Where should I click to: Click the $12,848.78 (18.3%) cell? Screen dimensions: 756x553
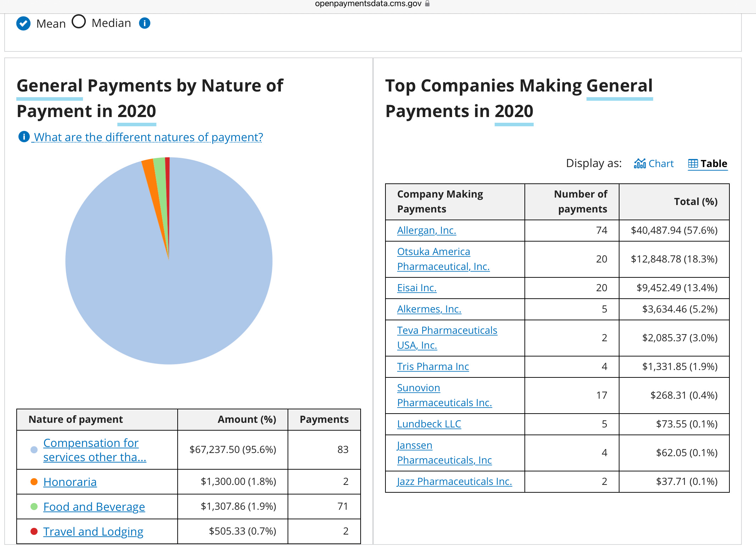pyautogui.click(x=674, y=259)
